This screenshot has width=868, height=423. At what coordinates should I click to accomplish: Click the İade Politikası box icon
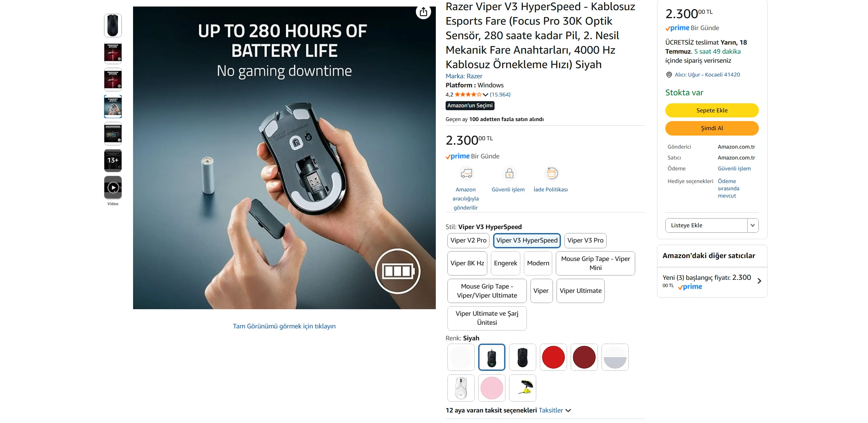pos(551,174)
